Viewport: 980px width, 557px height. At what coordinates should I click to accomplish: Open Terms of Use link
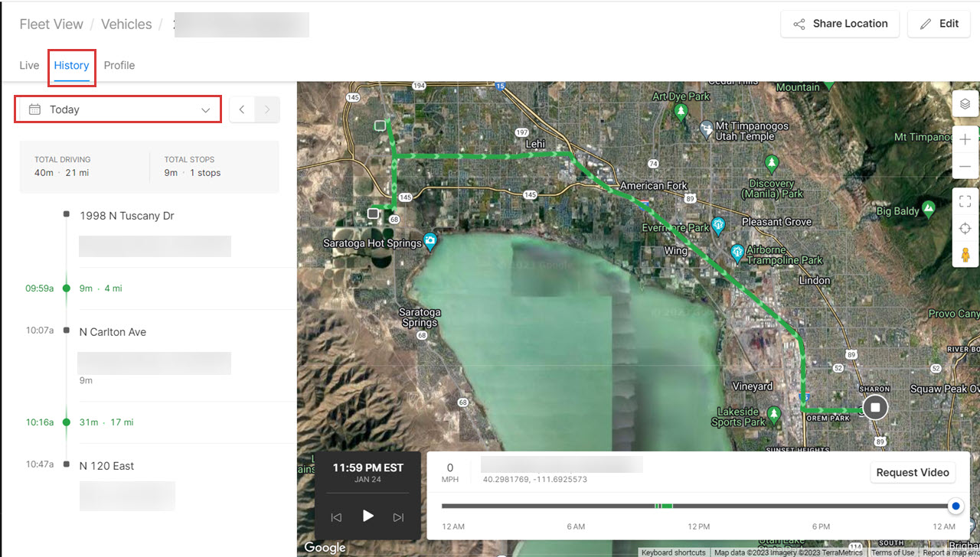point(893,552)
